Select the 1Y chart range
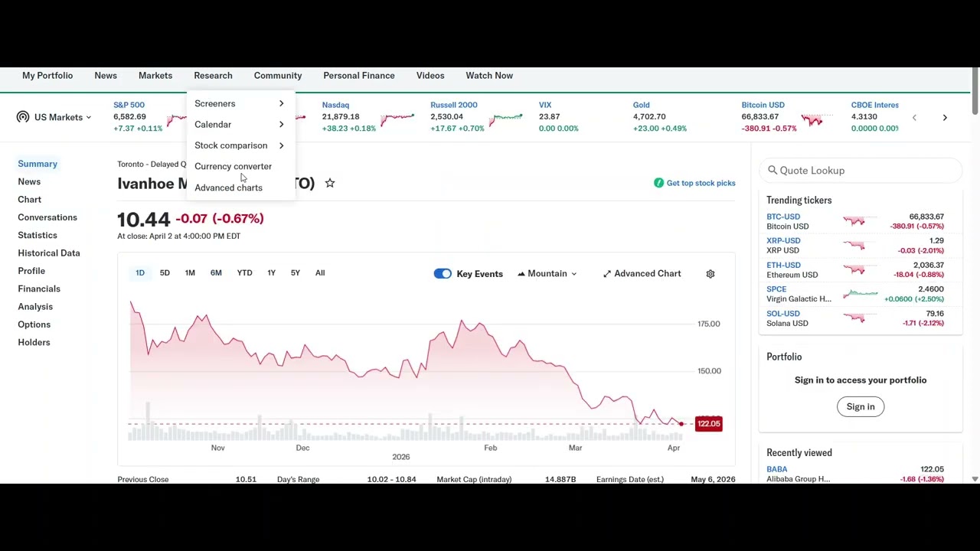 pos(271,273)
